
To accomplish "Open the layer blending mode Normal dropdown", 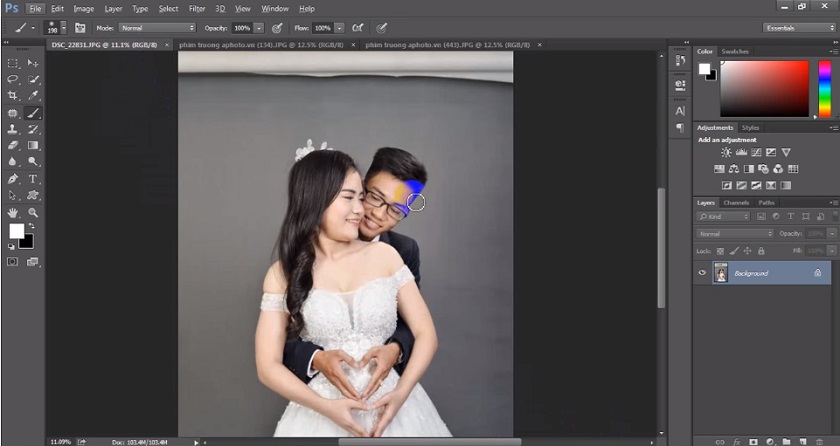I will click(x=735, y=233).
